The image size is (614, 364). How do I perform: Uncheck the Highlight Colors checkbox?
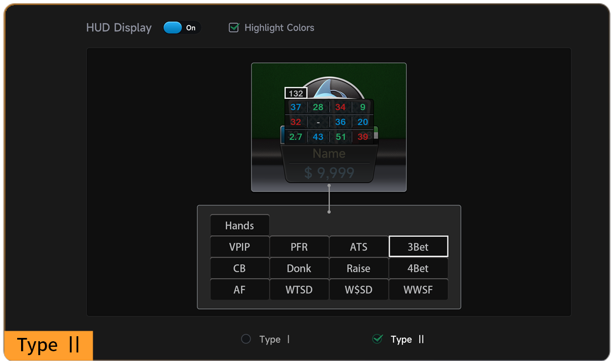234,28
